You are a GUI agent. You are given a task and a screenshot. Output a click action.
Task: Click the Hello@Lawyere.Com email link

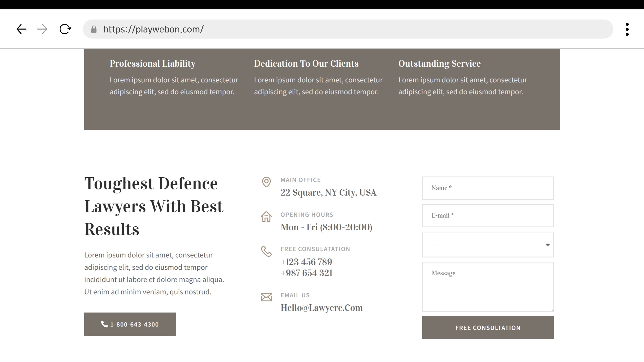[x=321, y=308]
